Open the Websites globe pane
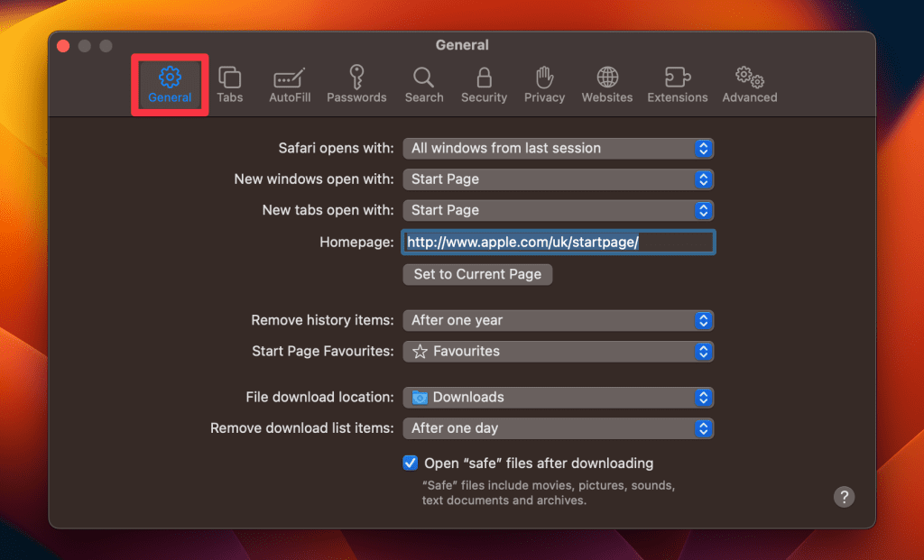Viewport: 924px width, 560px height. (x=607, y=85)
